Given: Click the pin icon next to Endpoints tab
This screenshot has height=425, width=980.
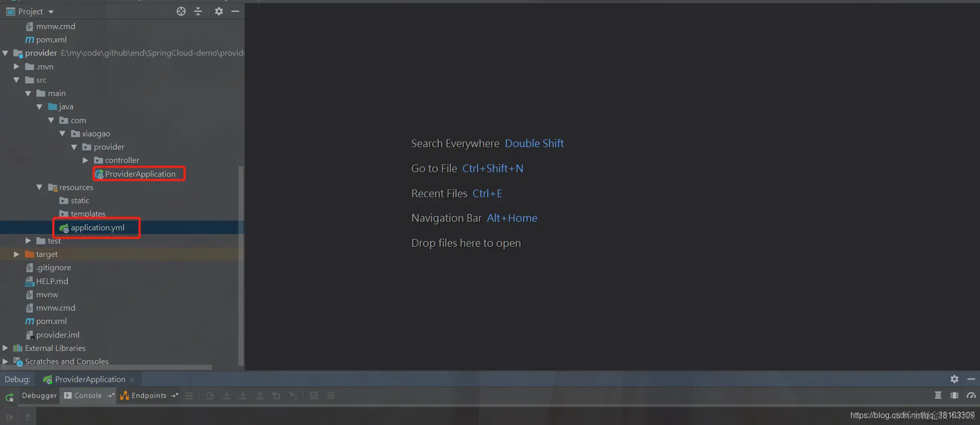Looking at the screenshot, I should tap(175, 395).
